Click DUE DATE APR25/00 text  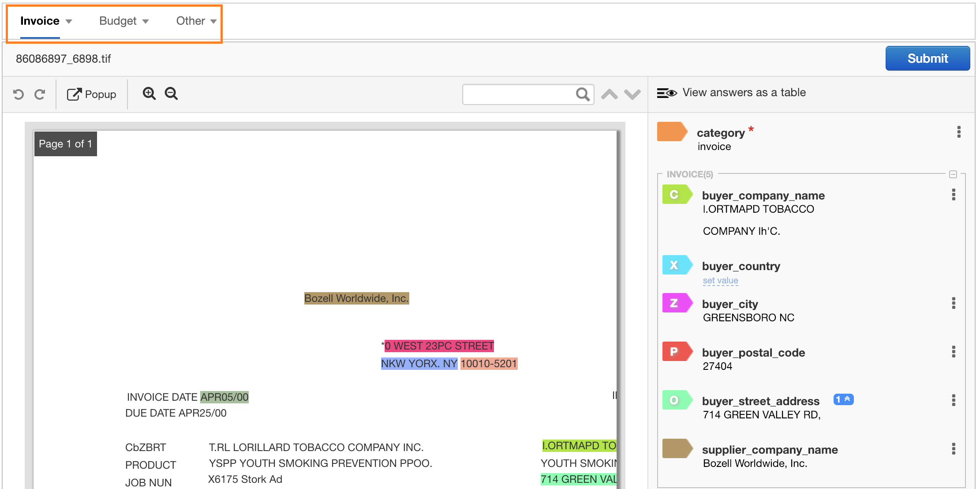[176, 413]
